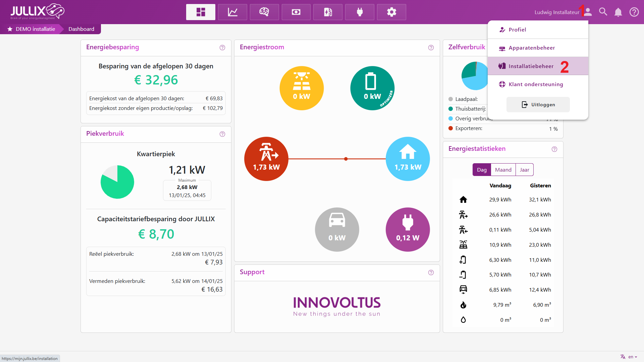The image size is (644, 362).
Task: Open notifications bell
Action: click(618, 12)
